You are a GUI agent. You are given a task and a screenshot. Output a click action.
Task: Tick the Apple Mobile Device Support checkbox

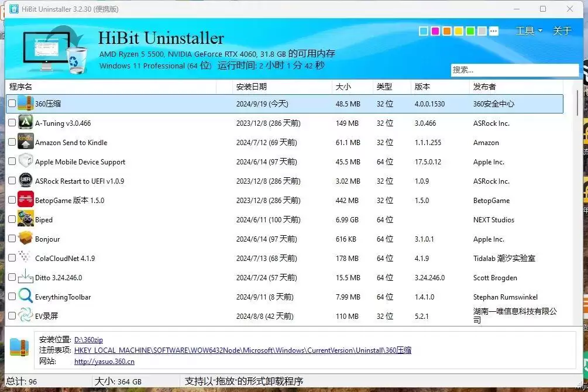pos(12,161)
